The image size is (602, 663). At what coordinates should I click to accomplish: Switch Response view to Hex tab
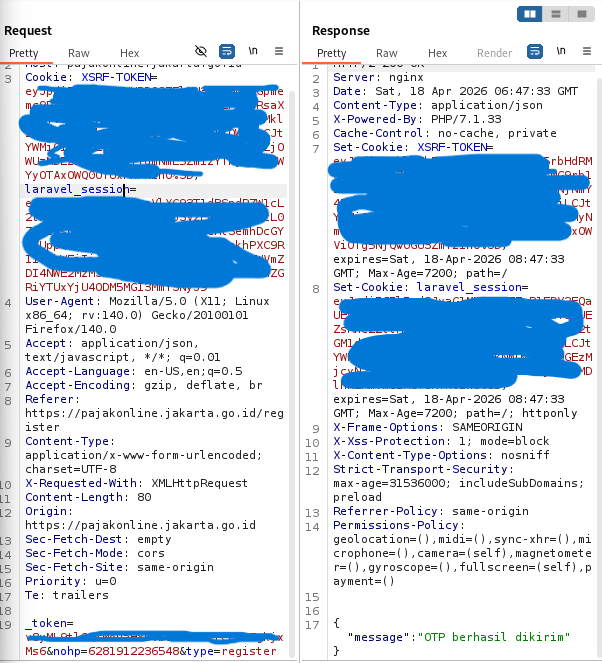438,53
